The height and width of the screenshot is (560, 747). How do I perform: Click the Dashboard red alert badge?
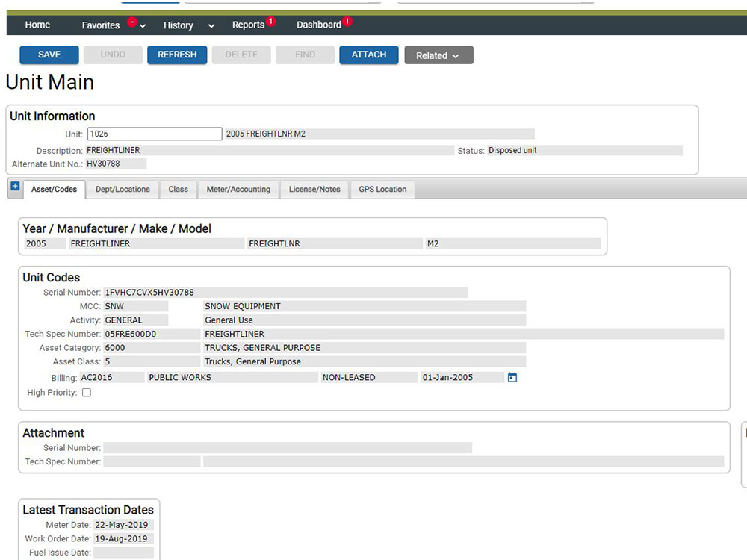(347, 22)
